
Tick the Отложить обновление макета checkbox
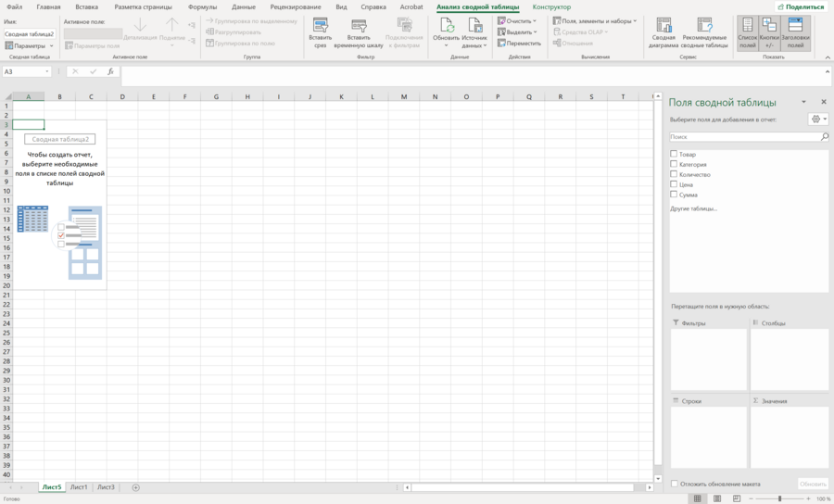[674, 484]
